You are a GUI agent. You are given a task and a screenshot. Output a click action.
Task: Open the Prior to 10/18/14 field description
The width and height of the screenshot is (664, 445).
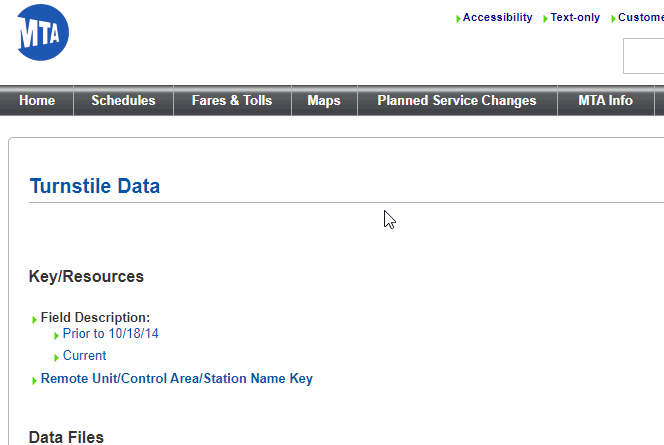(110, 334)
